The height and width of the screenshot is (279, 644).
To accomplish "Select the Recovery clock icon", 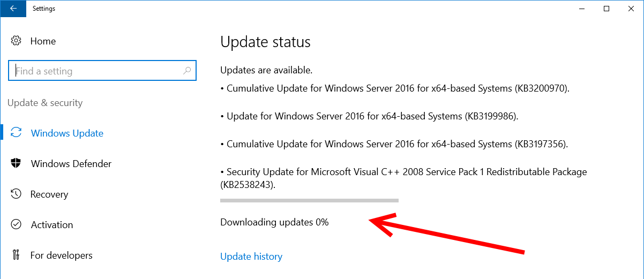I will coord(16,194).
